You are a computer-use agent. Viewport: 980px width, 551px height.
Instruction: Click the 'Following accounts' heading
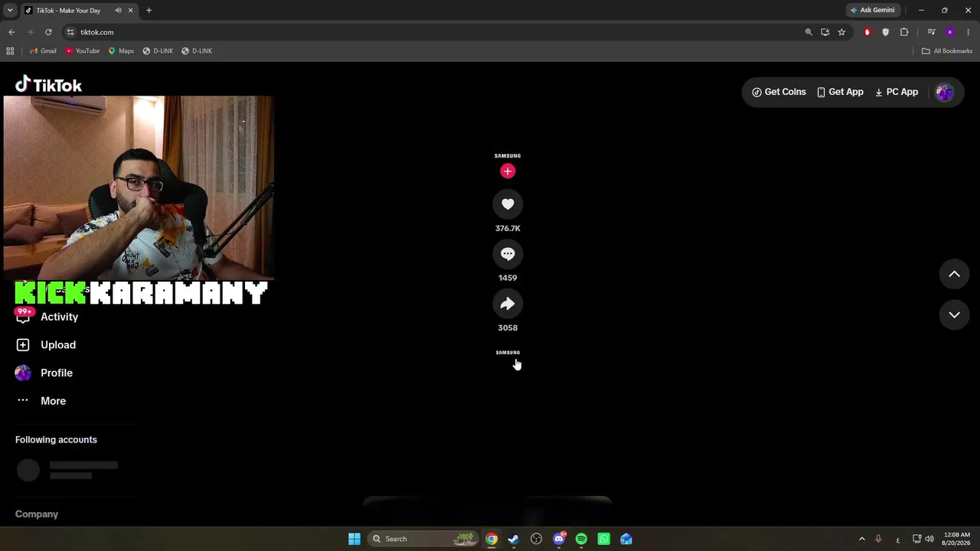[x=56, y=440]
